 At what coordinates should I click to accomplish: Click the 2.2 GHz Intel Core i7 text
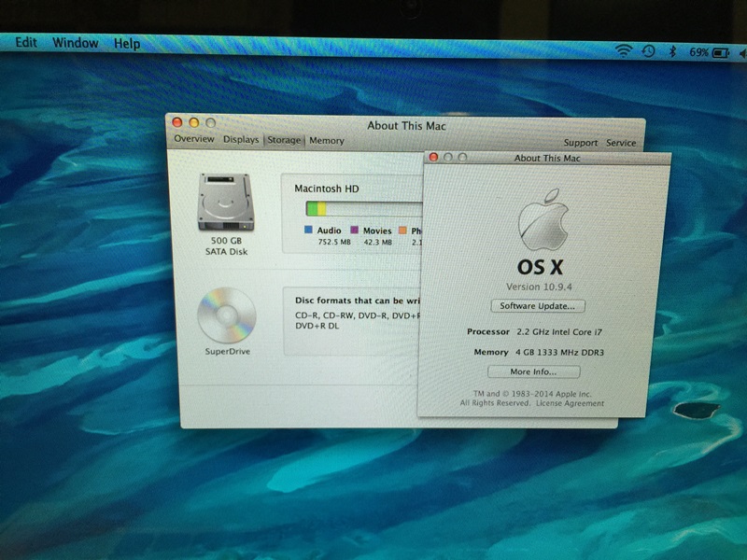tap(559, 332)
